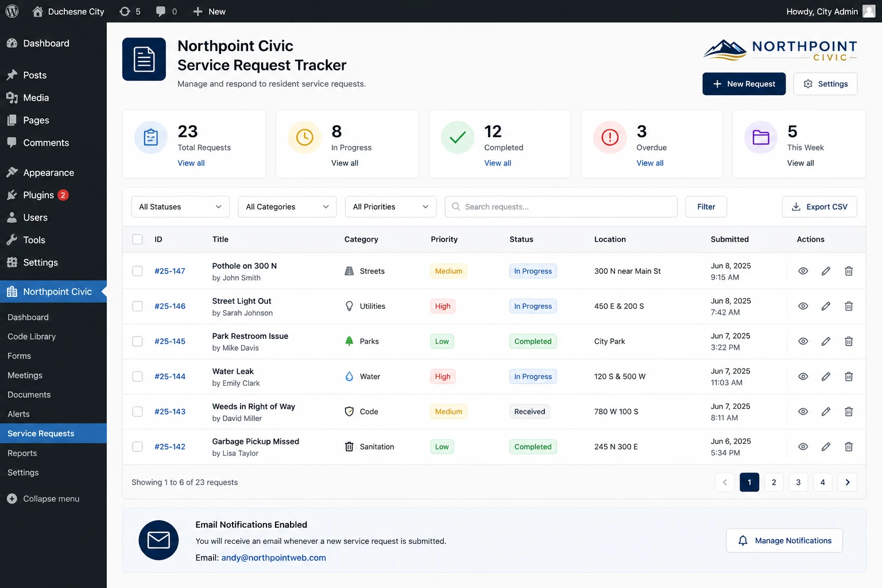Click the red Overdue alert icon
Screen dimensions: 882x588
coord(610,137)
